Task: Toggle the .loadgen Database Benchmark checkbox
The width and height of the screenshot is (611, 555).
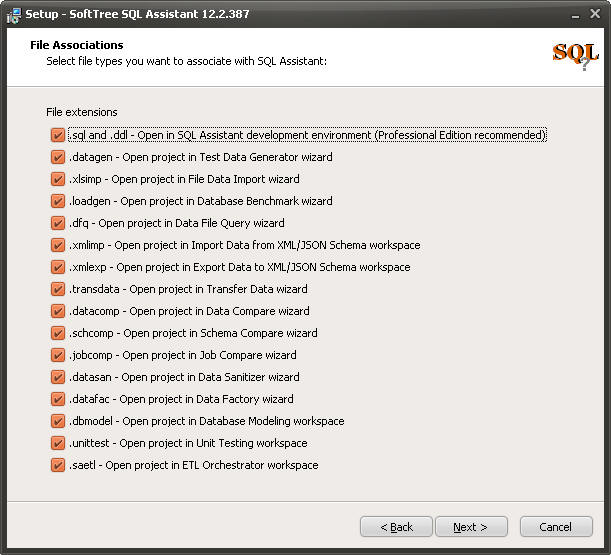Action: (x=58, y=201)
